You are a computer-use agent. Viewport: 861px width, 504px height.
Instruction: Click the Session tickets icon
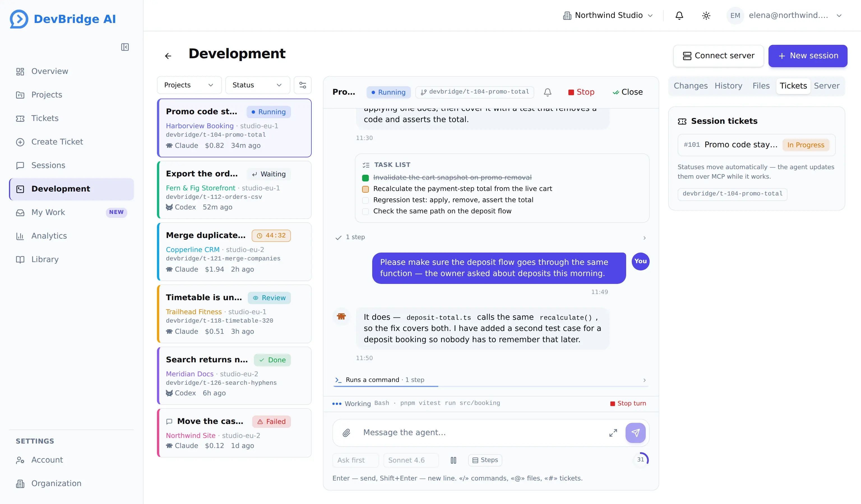(682, 122)
